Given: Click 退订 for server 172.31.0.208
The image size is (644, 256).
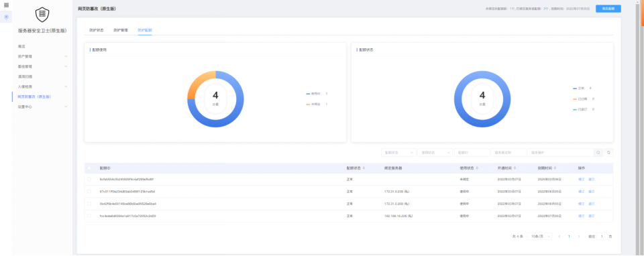Looking at the screenshot, I should pos(592,204).
